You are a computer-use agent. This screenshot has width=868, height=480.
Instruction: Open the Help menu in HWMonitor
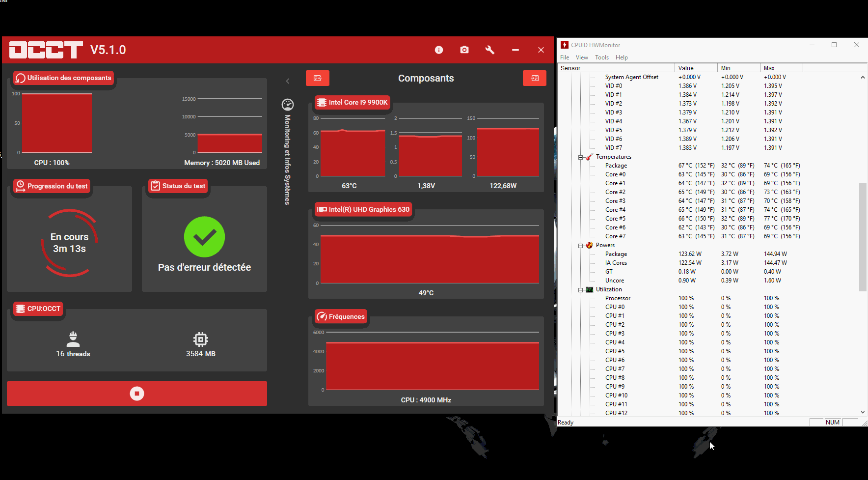click(x=622, y=57)
